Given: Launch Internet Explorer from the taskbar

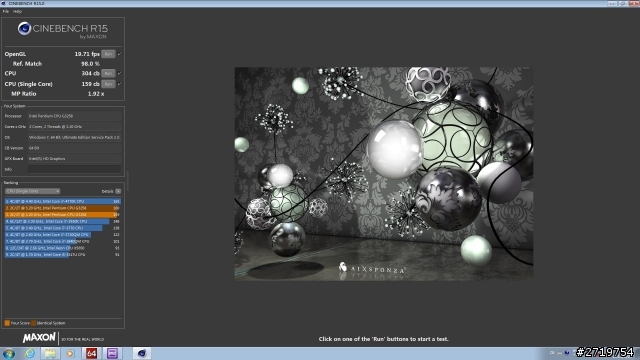Looking at the screenshot, I should coord(30,353).
